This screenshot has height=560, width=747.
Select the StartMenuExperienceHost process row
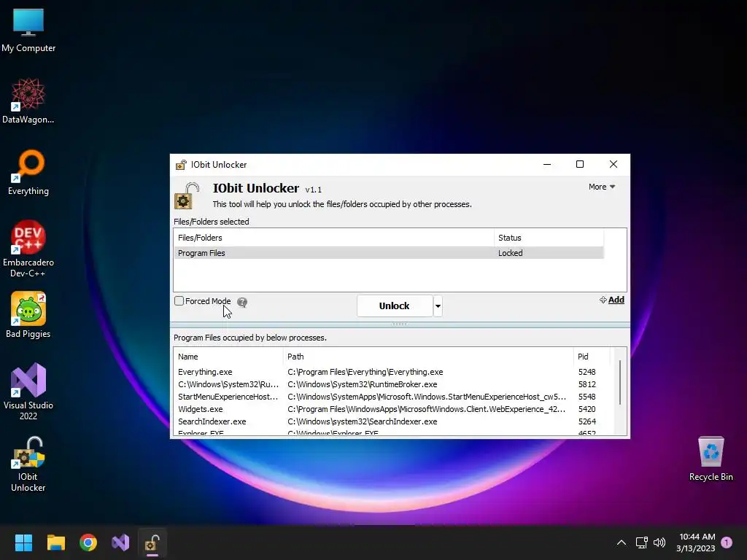coord(392,397)
